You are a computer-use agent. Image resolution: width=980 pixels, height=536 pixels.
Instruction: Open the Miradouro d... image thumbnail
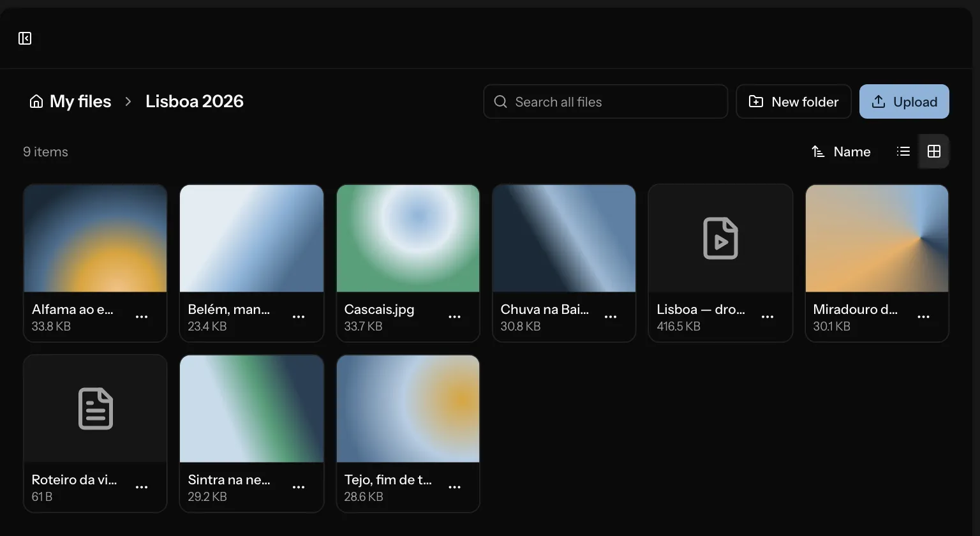(877, 239)
